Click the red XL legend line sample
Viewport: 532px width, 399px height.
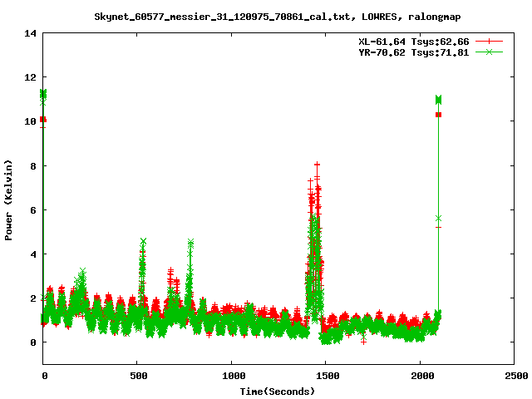pos(489,42)
